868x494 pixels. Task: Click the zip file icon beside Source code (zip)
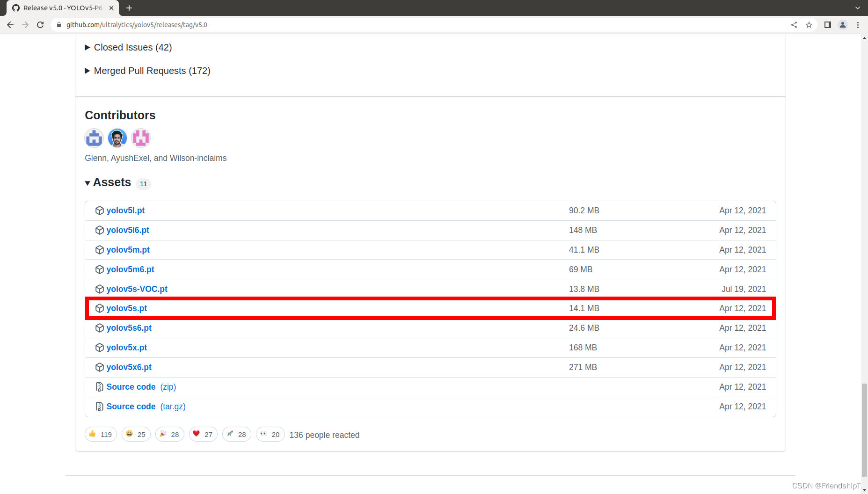[x=99, y=387]
